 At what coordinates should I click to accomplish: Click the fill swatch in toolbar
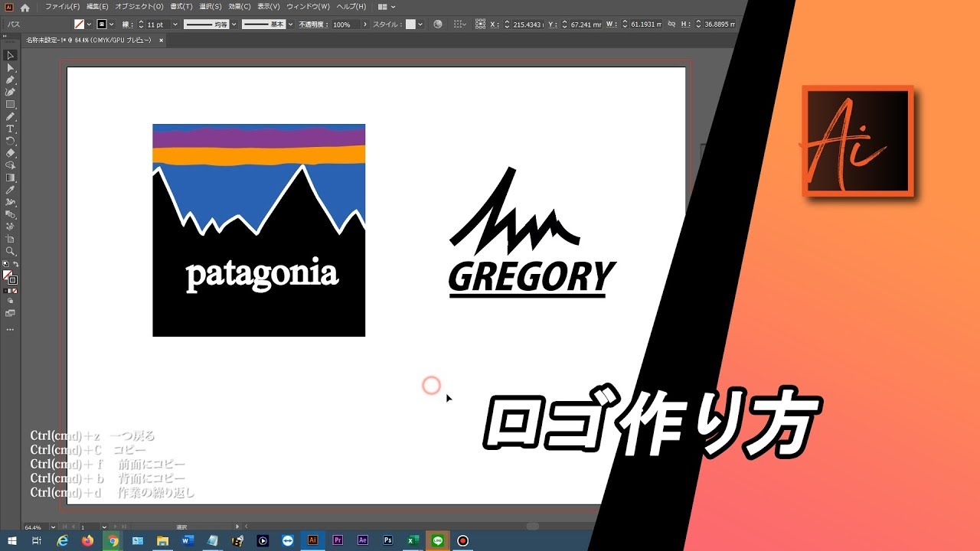pos(8,275)
